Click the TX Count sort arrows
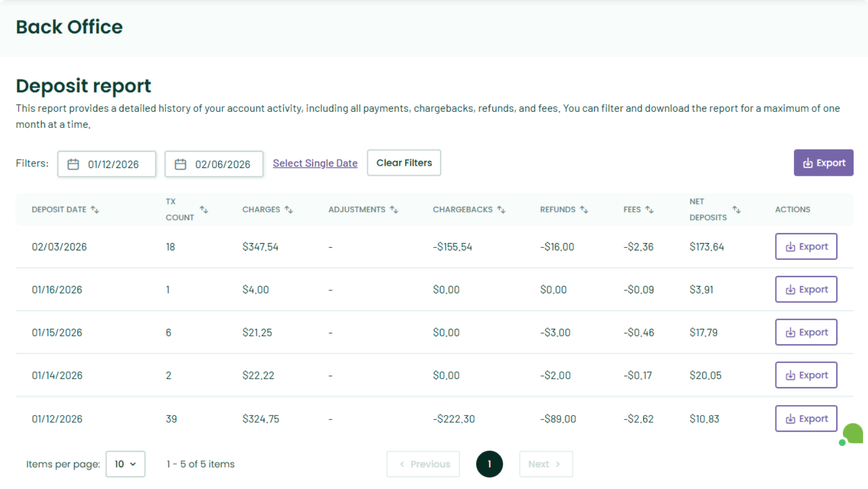Image resolution: width=868 pixels, height=489 pixels. click(x=204, y=210)
